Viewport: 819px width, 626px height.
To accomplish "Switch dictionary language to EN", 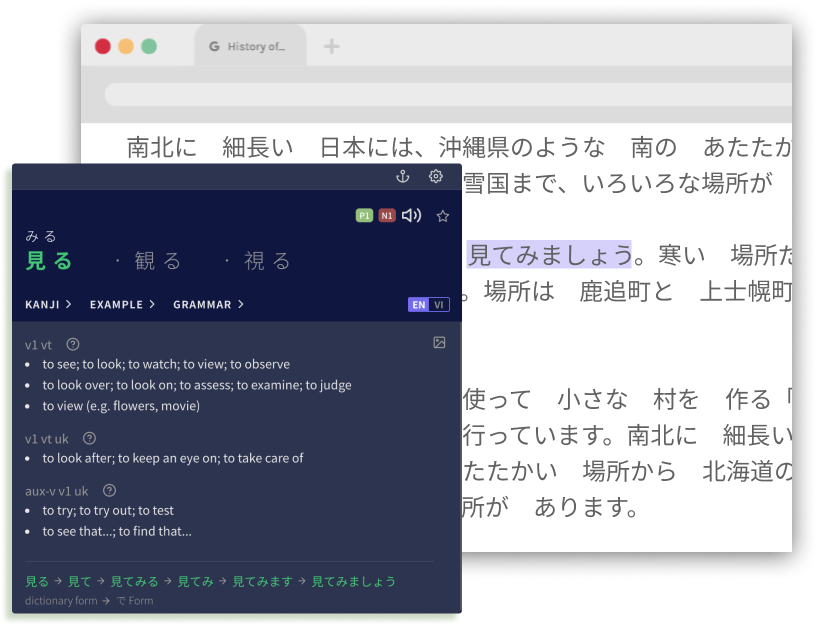I will click(418, 305).
